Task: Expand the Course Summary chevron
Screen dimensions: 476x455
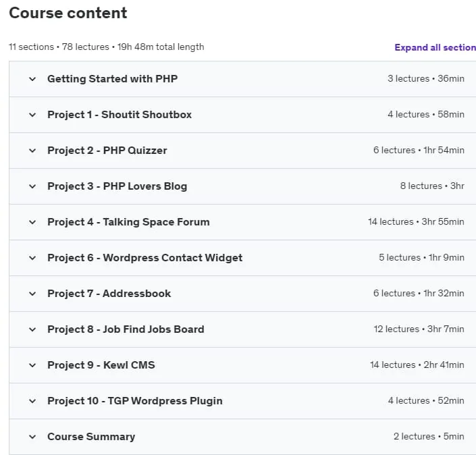Action: [x=32, y=437]
